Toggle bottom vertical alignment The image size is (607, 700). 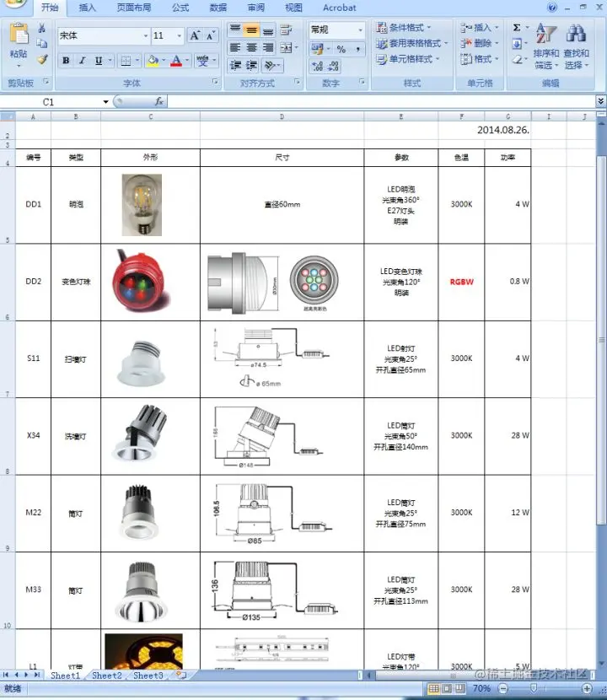tap(268, 30)
